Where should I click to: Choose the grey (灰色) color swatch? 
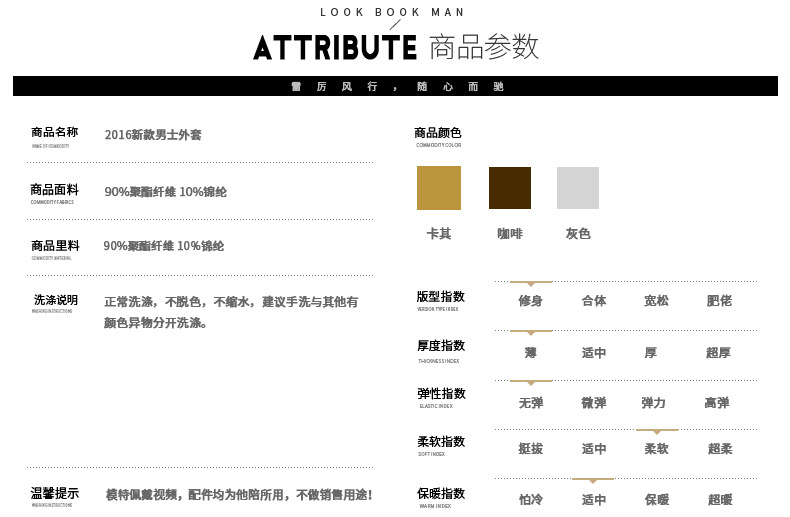578,188
